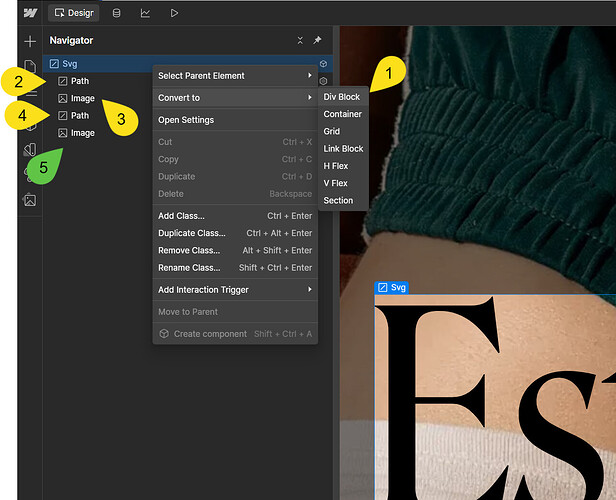Screen dimensions: 616x500
Task: Expand the Convert to submenu
Action: (235, 97)
